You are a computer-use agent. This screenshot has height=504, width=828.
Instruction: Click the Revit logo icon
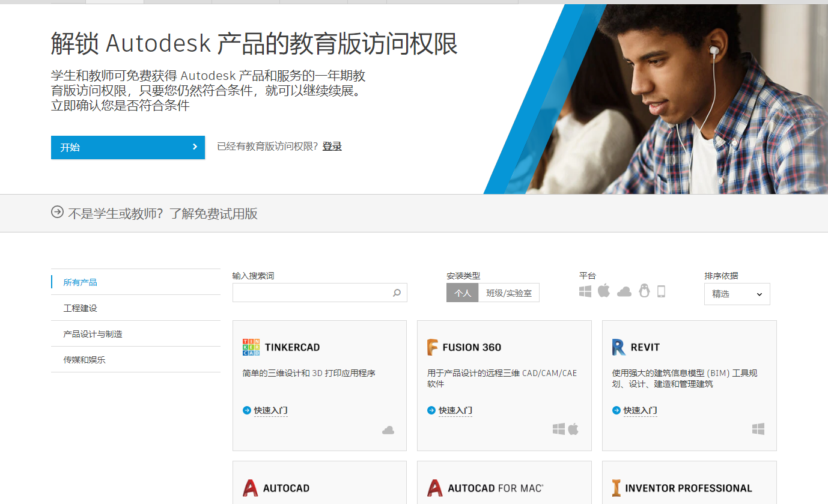click(618, 347)
